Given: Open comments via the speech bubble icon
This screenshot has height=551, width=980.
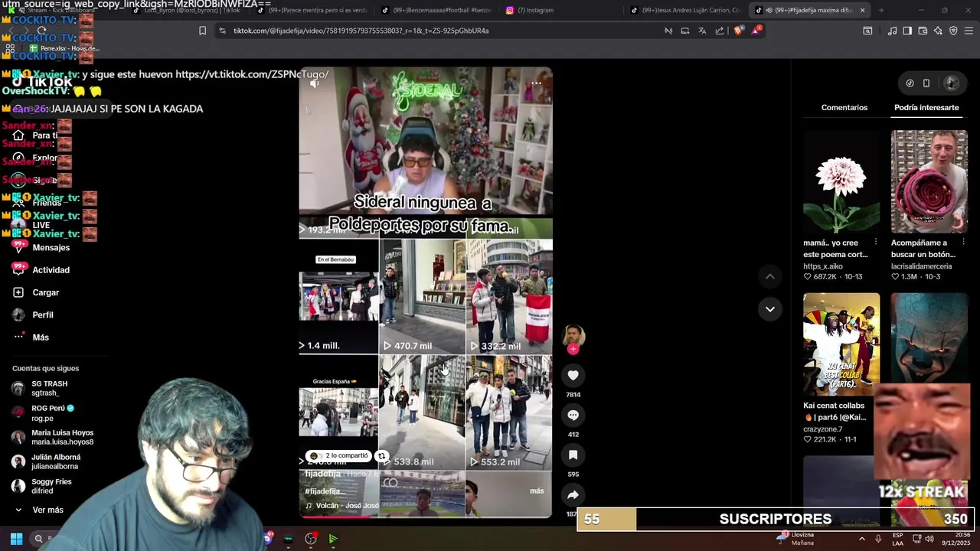Looking at the screenshot, I should pos(573,415).
